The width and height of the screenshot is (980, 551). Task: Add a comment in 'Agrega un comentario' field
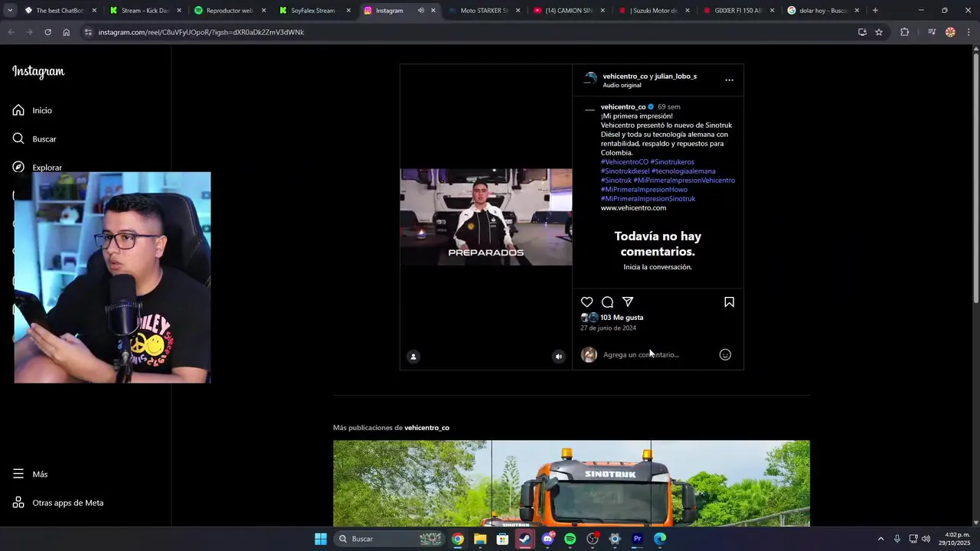tap(658, 354)
